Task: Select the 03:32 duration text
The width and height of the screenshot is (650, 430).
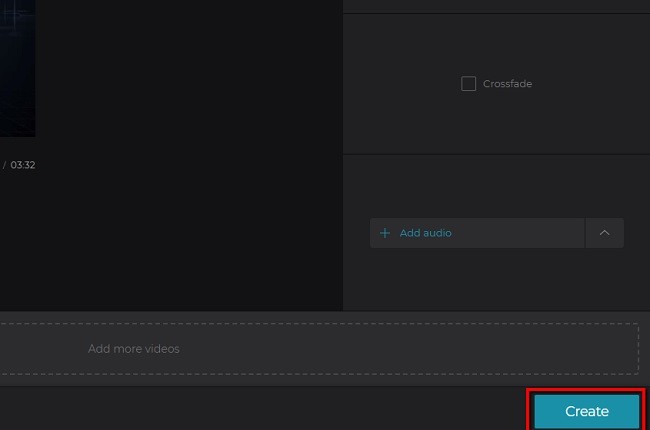Action: click(x=23, y=165)
